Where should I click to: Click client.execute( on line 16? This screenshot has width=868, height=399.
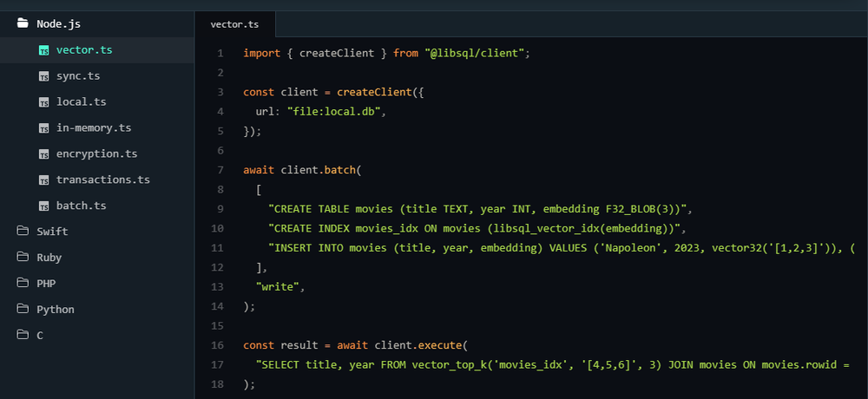pyautogui.click(x=421, y=345)
